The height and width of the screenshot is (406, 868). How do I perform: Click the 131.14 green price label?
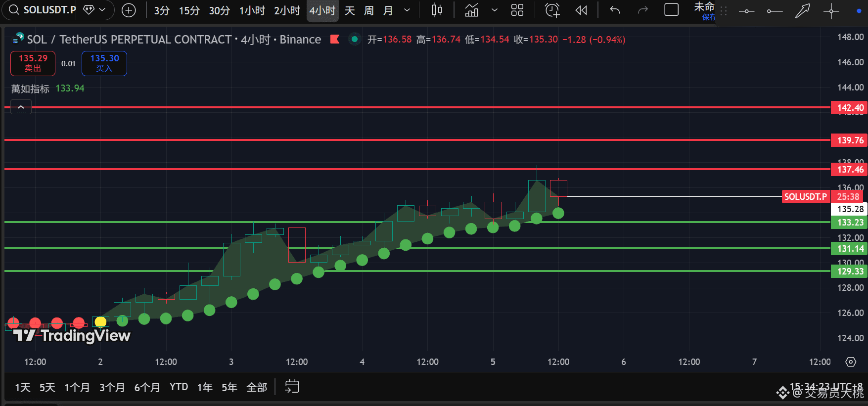click(850, 249)
